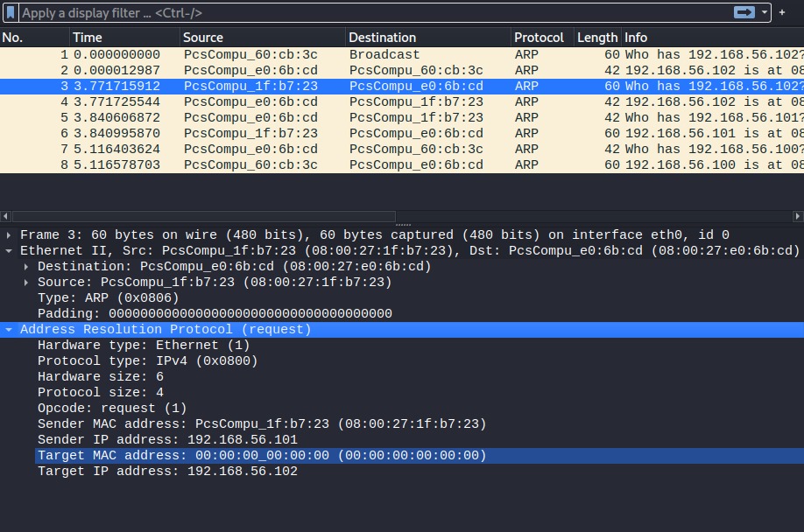This screenshot has height=532, width=804.
Task: Select packet 4 at time 3.771725544
Action: [x=402, y=101]
